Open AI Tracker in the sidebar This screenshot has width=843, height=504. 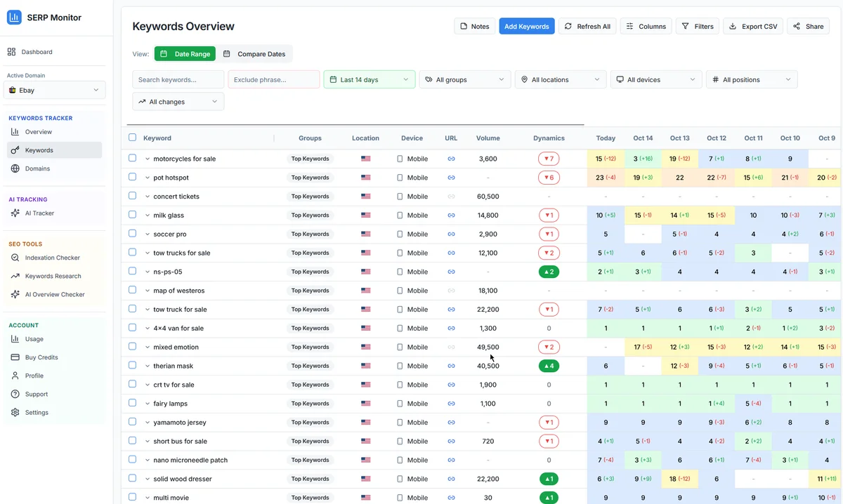(x=55, y=213)
